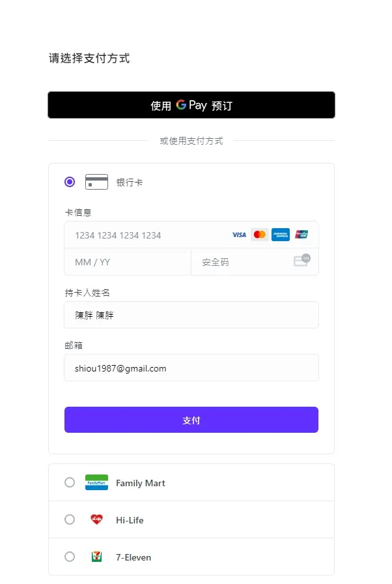Edit the 持卡人姓名 cardholder name field
The height and width of the screenshot is (584, 392).
[x=191, y=315]
